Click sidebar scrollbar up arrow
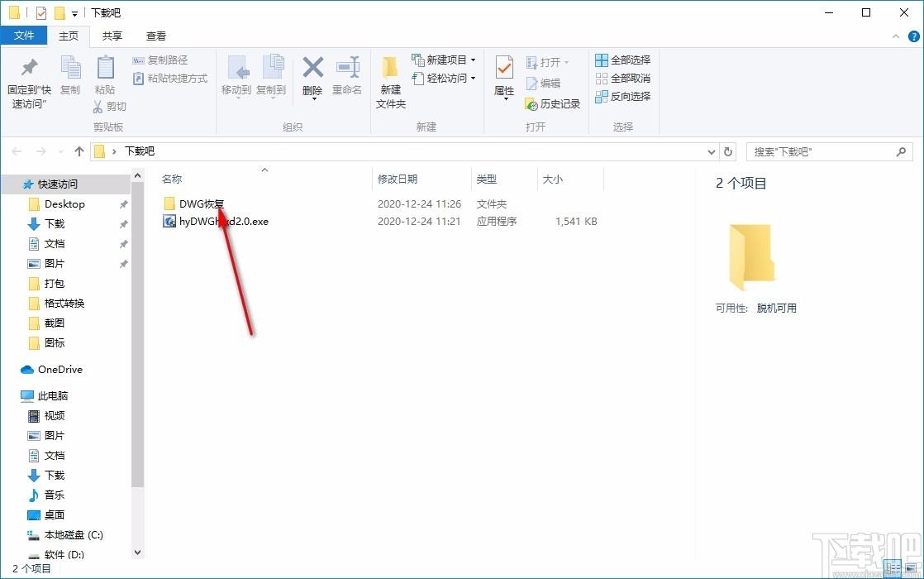 tap(137, 175)
